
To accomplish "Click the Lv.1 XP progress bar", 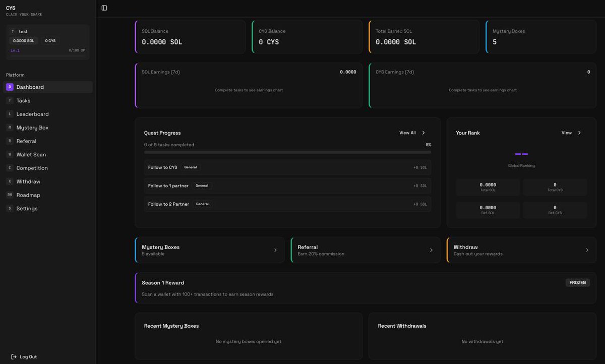I will click(x=48, y=55).
